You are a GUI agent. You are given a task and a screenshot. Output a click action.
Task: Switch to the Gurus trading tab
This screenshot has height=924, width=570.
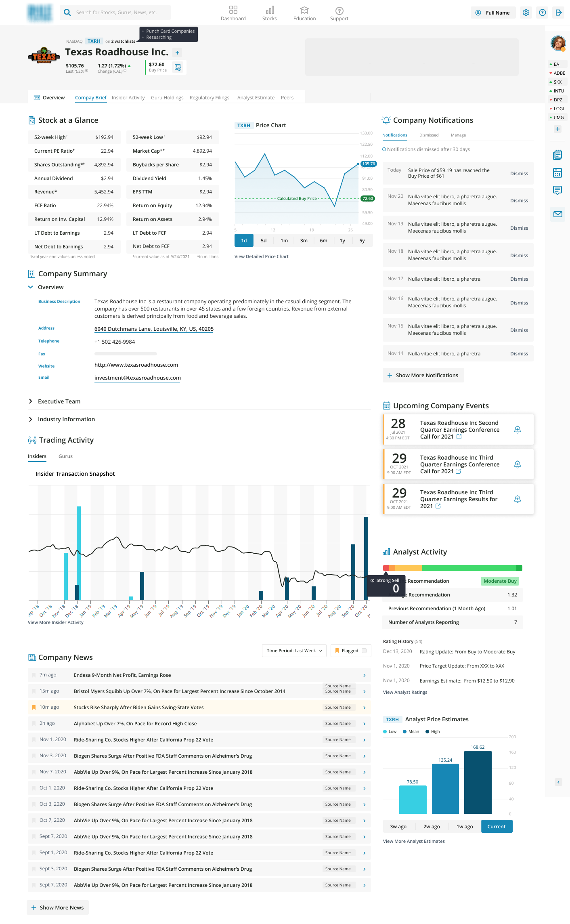[x=65, y=456]
